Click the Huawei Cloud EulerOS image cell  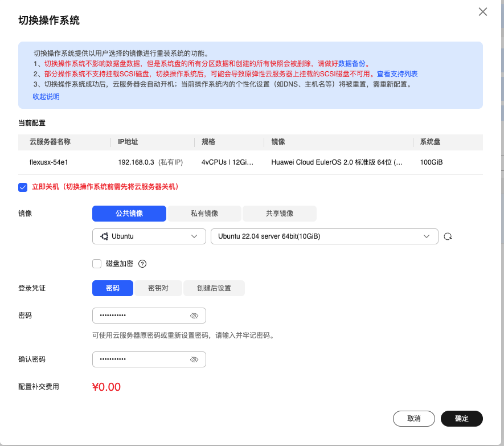pyautogui.click(x=337, y=162)
